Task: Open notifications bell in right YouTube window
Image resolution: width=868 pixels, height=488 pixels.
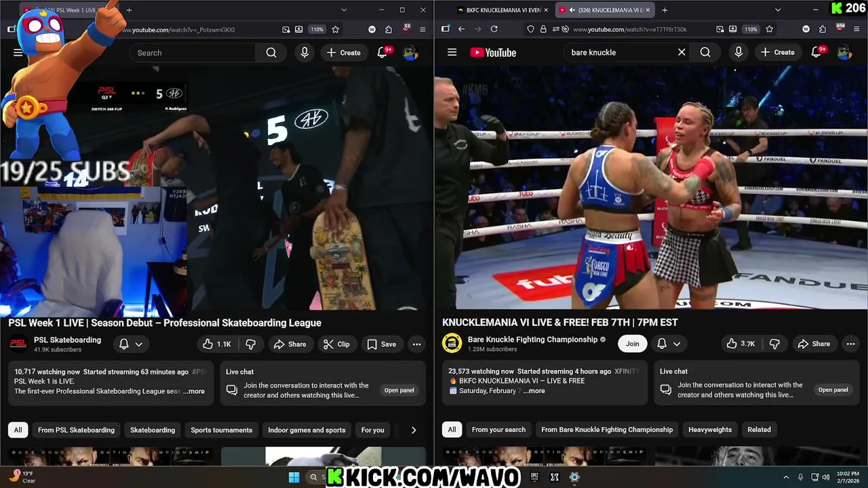Action: 816,52
